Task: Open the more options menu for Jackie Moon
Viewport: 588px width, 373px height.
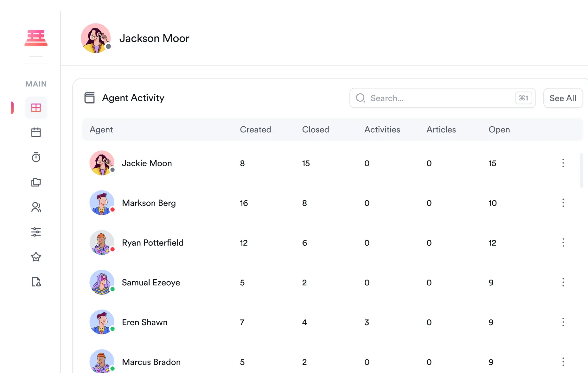Action: click(563, 163)
